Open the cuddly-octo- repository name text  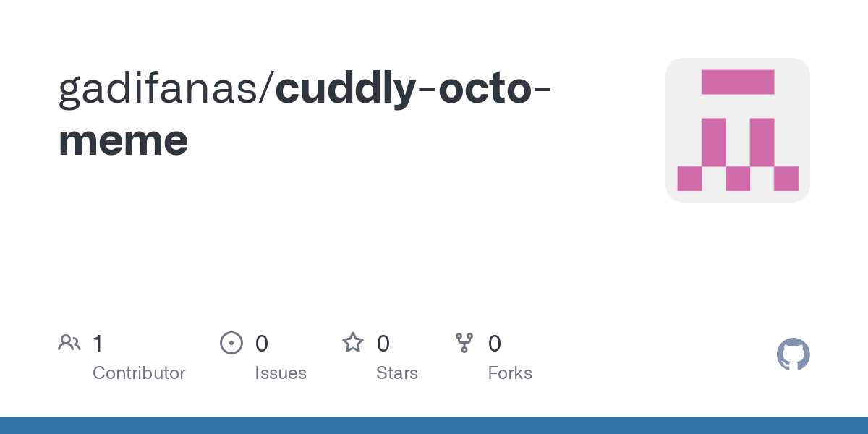(414, 88)
